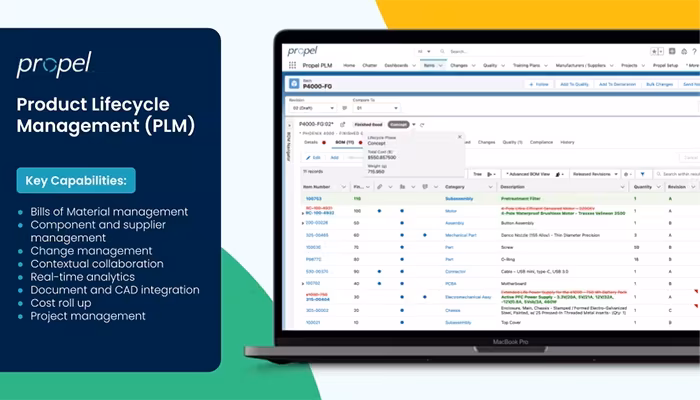Open the Item Number column menu
Viewport: 700px width, 400px height.
[344, 187]
